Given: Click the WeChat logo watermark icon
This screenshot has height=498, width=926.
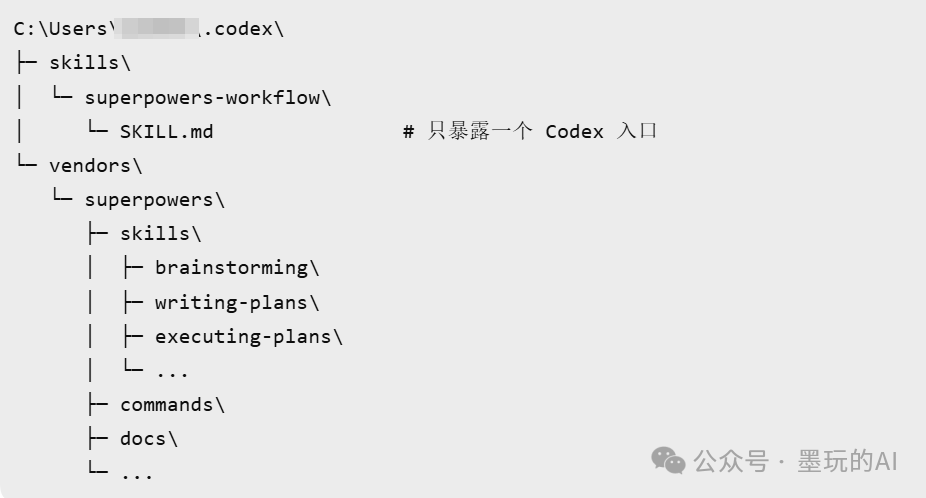Looking at the screenshot, I should [669, 460].
